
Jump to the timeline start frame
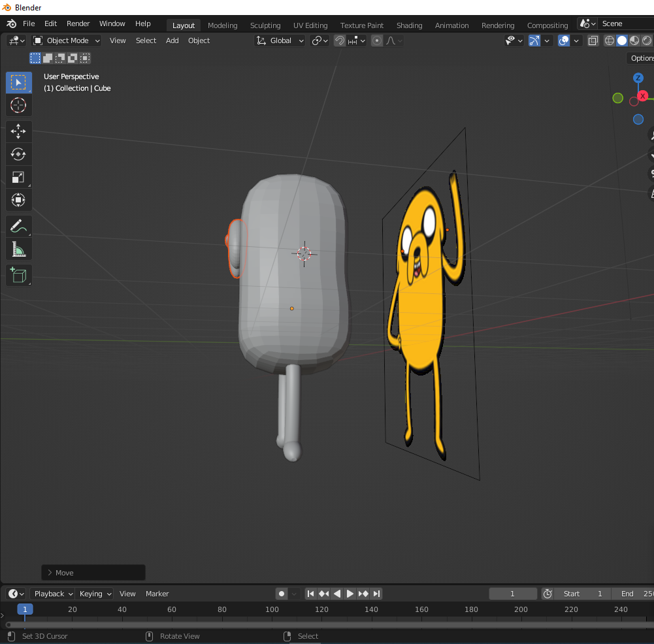(x=310, y=594)
